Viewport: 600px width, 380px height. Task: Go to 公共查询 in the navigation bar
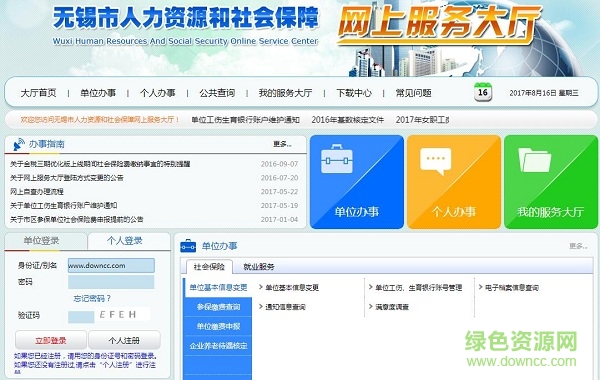click(217, 93)
